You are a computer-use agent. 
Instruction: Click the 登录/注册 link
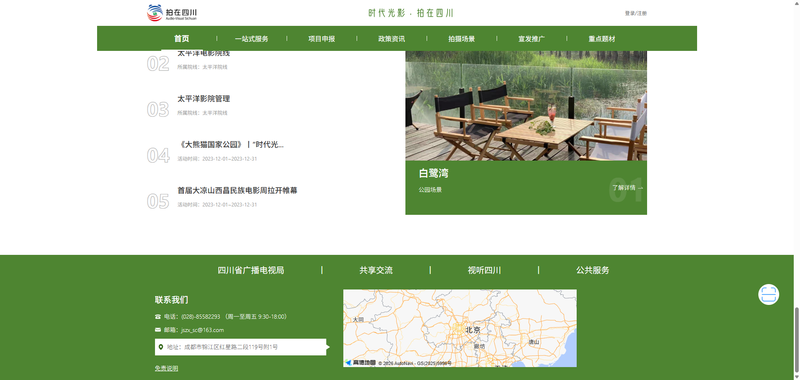(636, 13)
